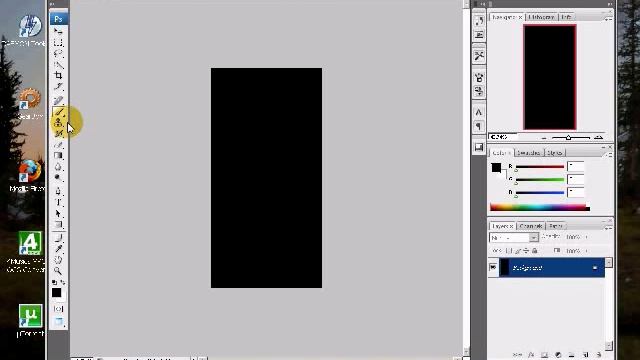Click the toolbar foreground color swatch

pos(56,292)
